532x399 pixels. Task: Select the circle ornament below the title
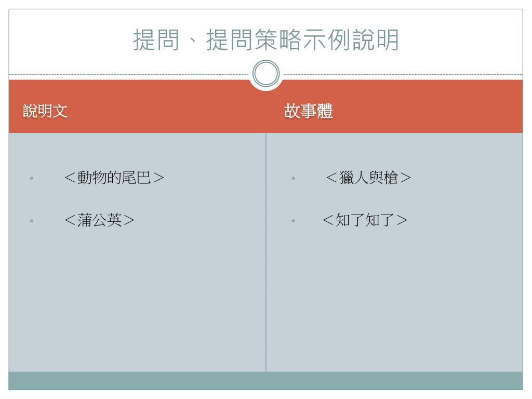266,73
